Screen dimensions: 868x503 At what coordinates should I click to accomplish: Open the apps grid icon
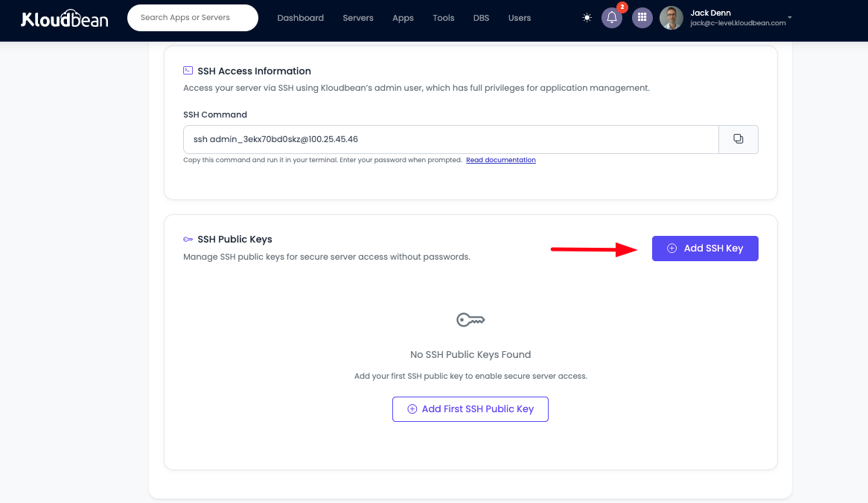click(642, 18)
